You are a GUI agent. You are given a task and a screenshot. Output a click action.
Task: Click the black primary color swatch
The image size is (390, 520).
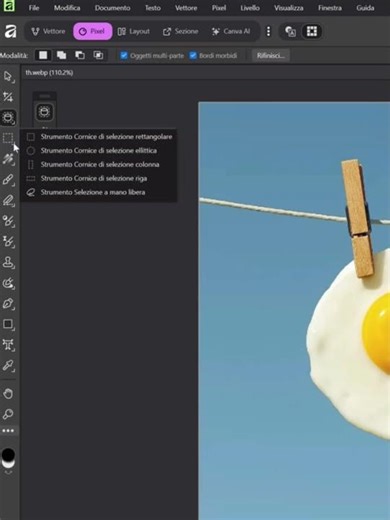(8, 455)
